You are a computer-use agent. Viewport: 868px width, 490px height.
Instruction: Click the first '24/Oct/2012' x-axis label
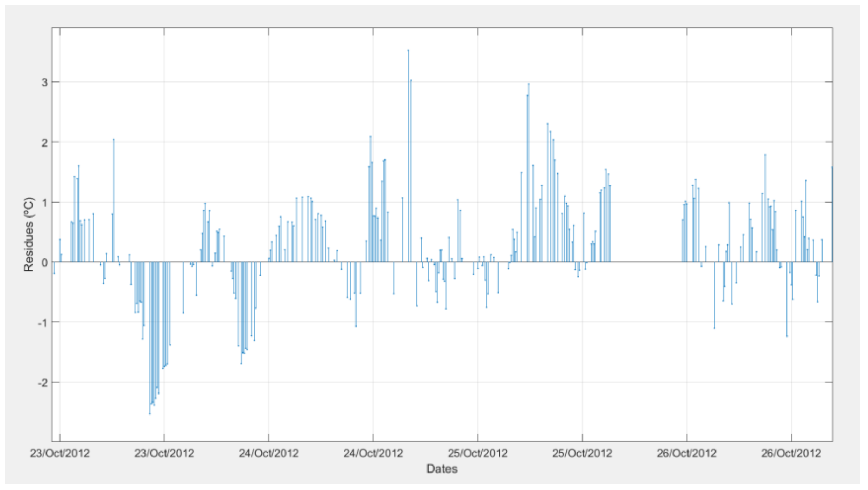[269, 453]
